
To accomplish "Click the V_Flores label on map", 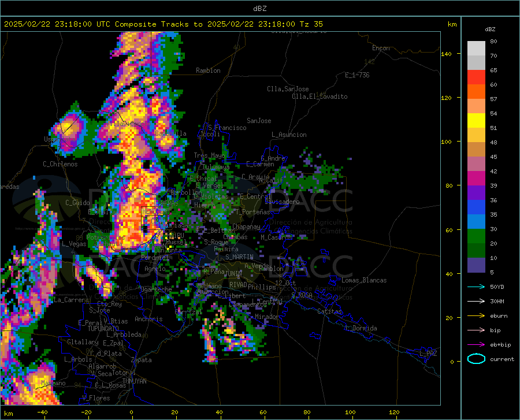I will point(96,398).
